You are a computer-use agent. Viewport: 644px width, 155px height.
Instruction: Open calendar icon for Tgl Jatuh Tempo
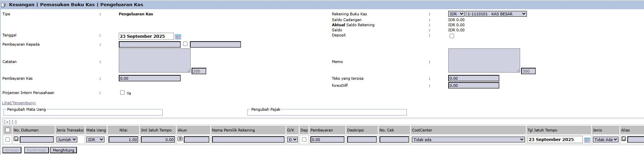click(x=587, y=140)
